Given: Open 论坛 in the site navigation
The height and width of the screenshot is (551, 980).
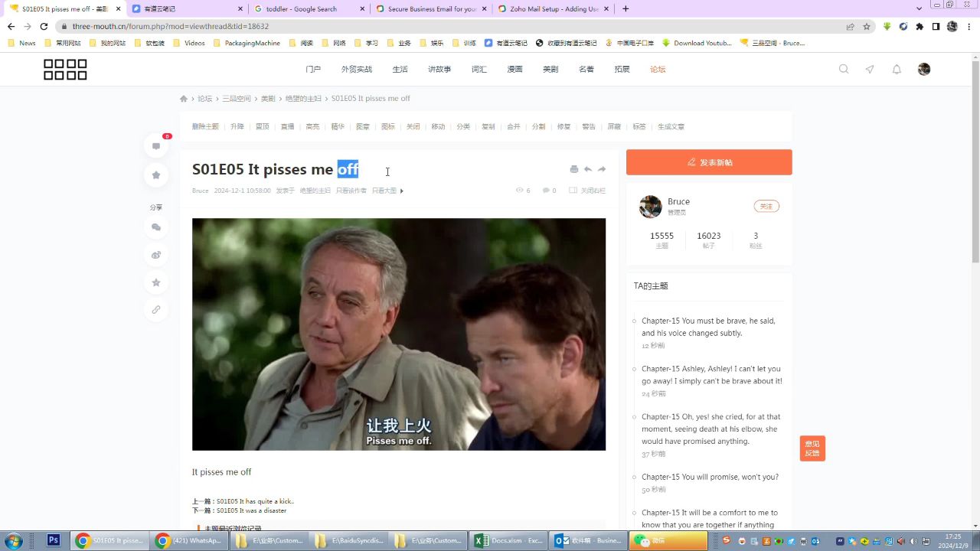Looking at the screenshot, I should pos(658,70).
